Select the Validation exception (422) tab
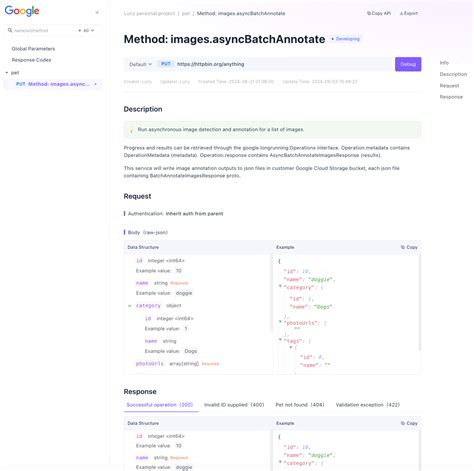 click(368, 405)
